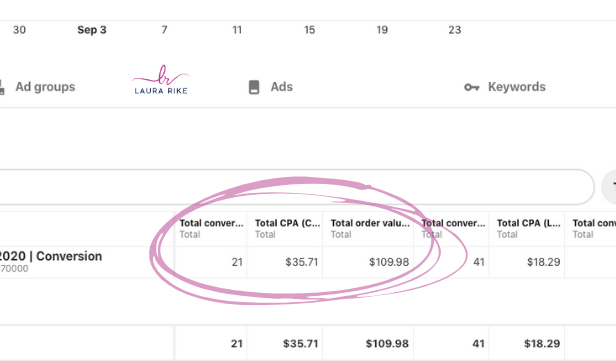Select the 15 date marker on chart axis
Screen dimensions: 616x361
[x=310, y=30]
